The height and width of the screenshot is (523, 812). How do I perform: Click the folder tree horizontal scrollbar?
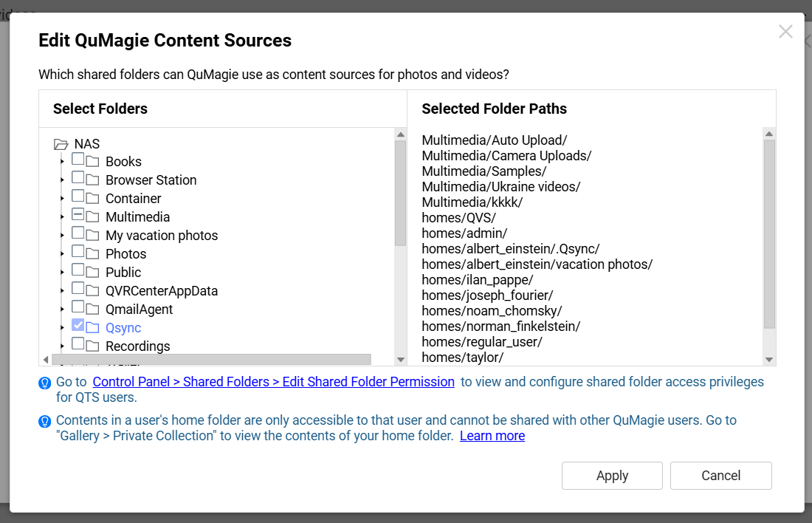pyautogui.click(x=210, y=359)
